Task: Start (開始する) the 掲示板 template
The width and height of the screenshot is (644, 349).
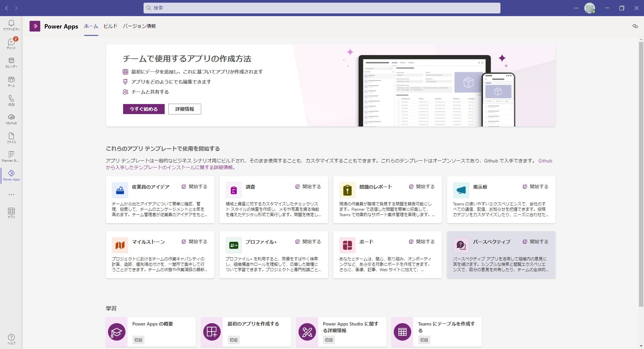Action: (x=536, y=187)
